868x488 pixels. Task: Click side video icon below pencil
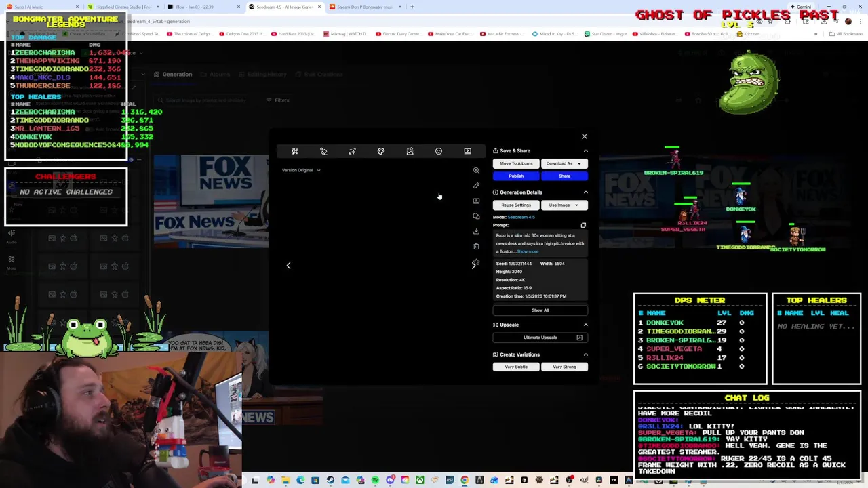click(x=476, y=201)
